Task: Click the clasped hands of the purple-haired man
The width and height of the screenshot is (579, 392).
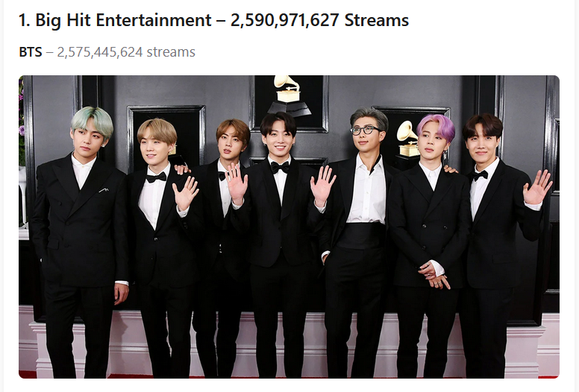Action: 434,275
